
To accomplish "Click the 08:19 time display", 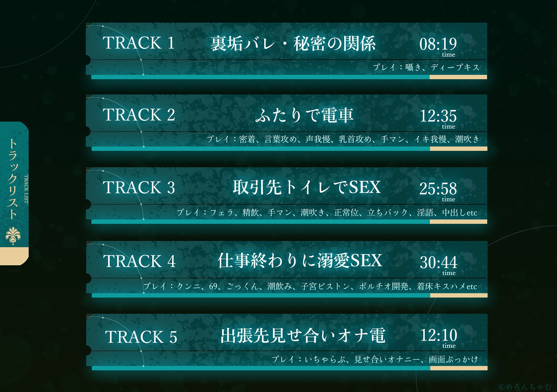I will [x=438, y=44].
